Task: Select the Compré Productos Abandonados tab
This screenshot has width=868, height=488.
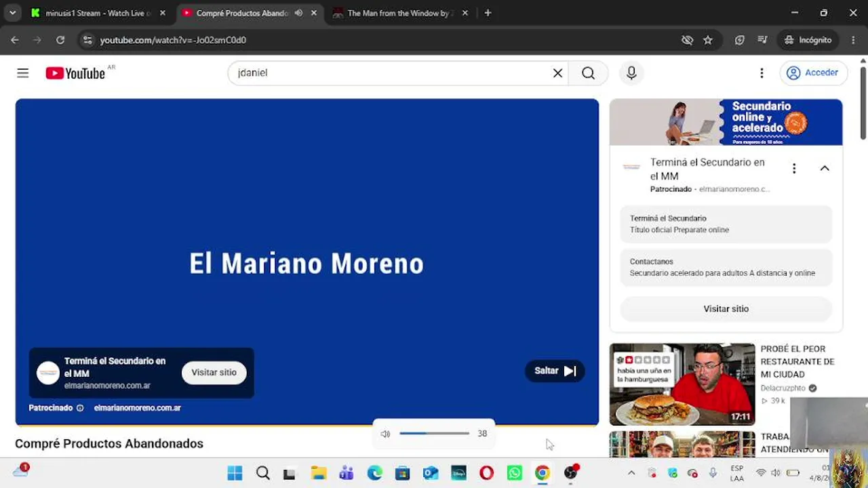Action: point(241,13)
